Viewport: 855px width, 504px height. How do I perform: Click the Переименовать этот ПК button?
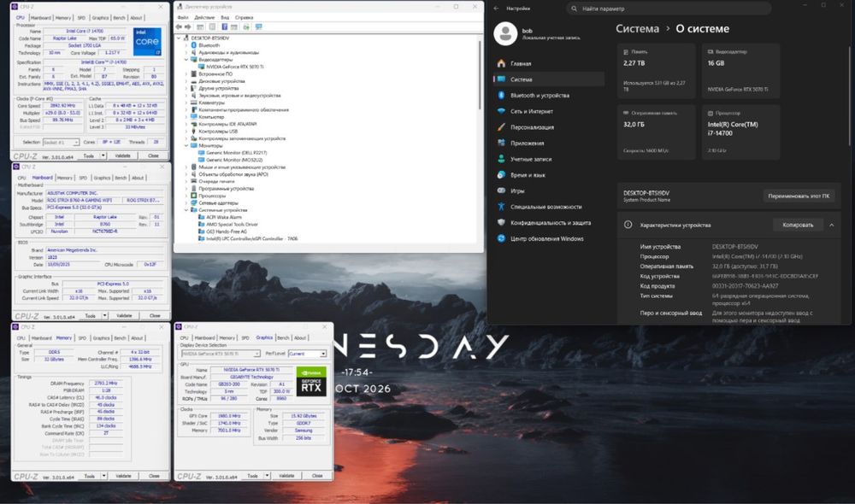pos(799,196)
